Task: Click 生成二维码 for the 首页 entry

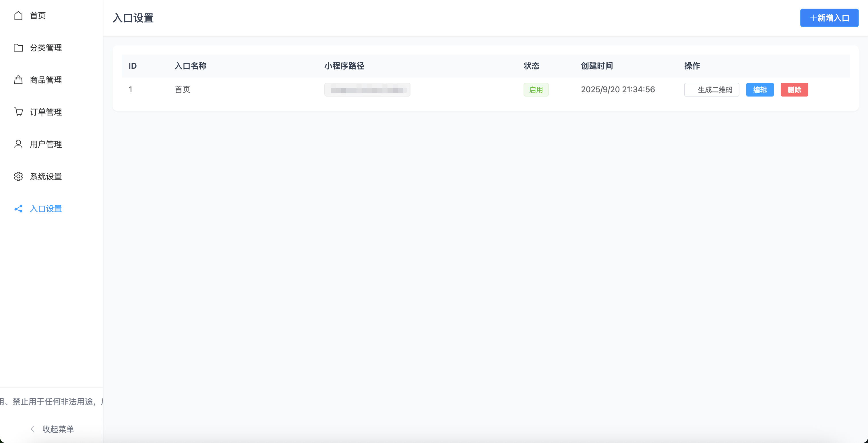Action: pos(712,90)
